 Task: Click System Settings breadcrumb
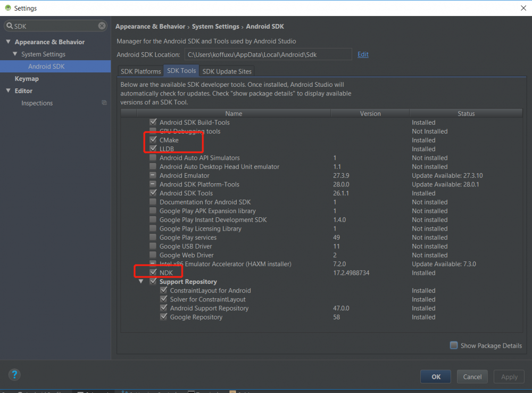point(215,27)
